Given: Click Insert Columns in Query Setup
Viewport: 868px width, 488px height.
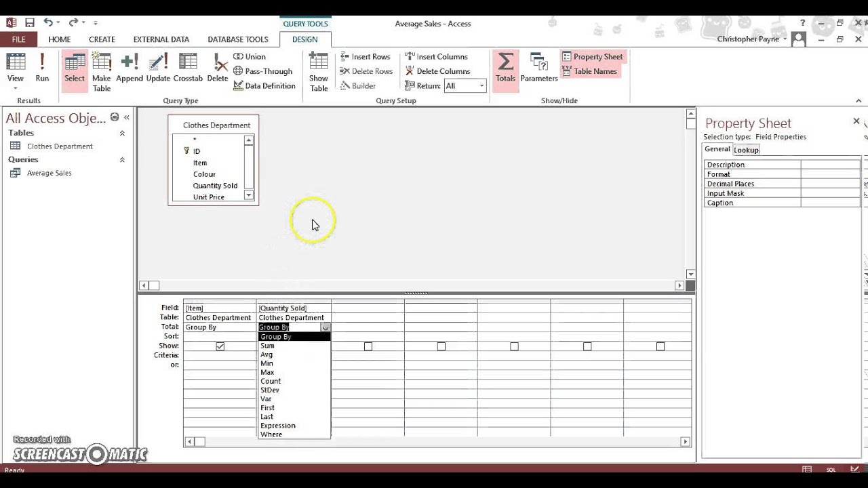Looking at the screenshot, I should (x=436, y=57).
